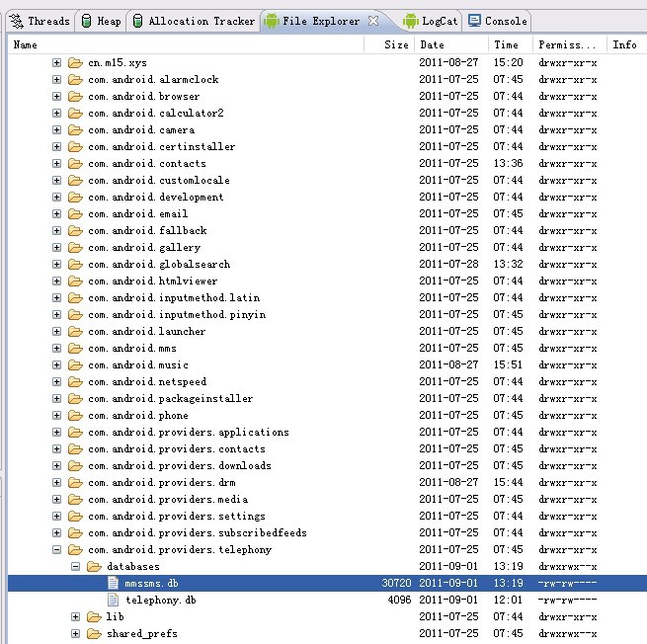Expand the lib folder
This screenshot has width=647, height=644.
pos(75,616)
